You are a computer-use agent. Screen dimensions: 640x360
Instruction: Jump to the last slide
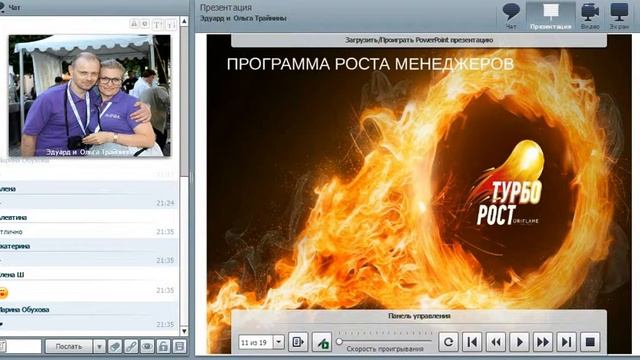pos(567,342)
